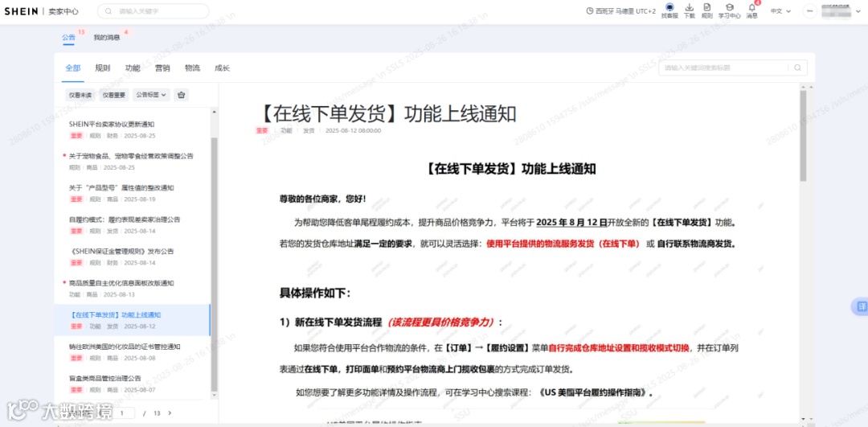Click the 下载 download icon

click(690, 7)
